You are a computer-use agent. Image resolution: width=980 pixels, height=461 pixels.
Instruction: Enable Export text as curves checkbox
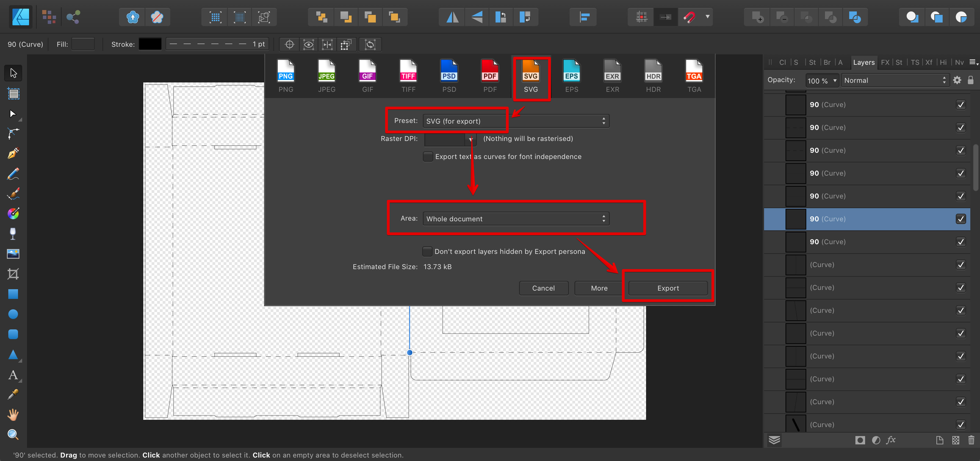(x=428, y=157)
